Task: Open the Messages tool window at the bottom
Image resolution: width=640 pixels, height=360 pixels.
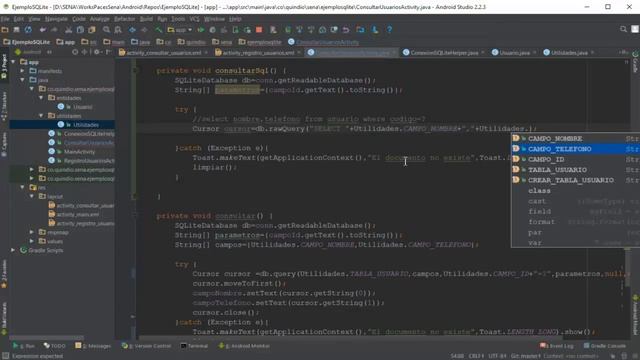Action: coord(93,346)
